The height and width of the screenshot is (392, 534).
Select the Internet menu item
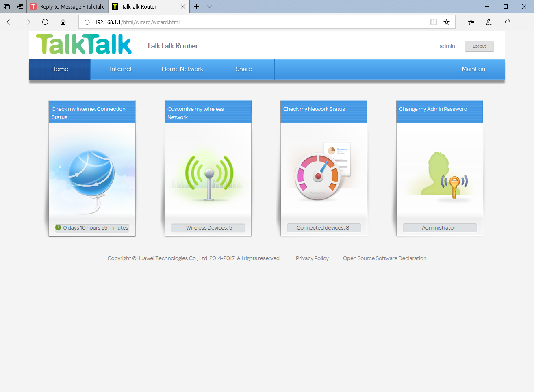(x=121, y=69)
